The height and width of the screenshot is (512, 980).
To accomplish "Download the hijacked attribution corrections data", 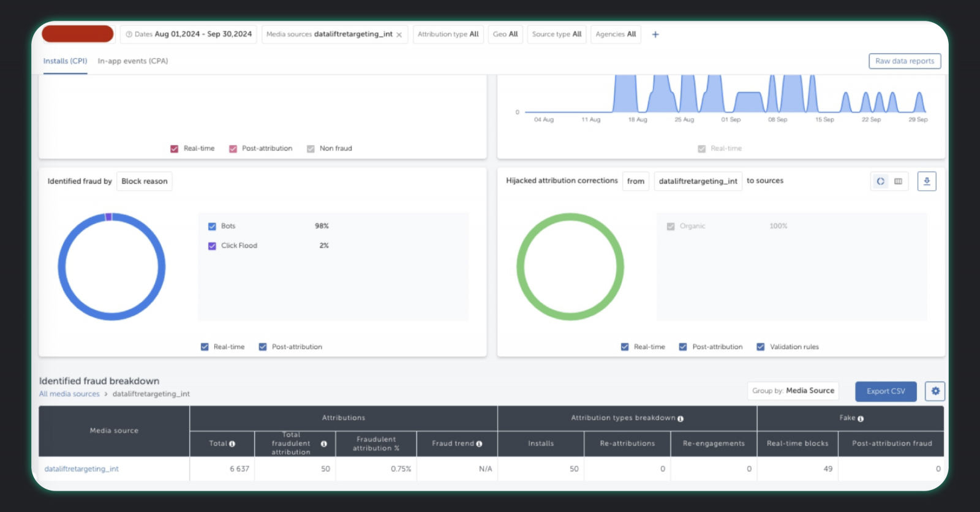I will coord(927,181).
